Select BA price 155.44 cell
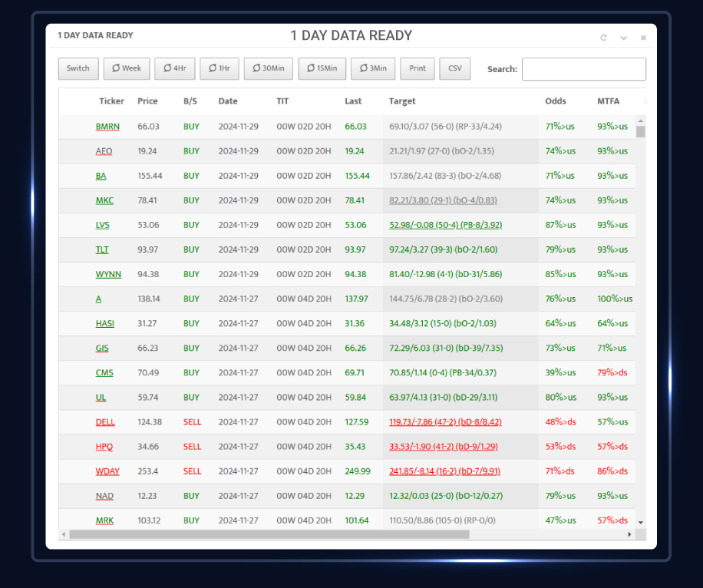This screenshot has height=588, width=703. [x=150, y=176]
